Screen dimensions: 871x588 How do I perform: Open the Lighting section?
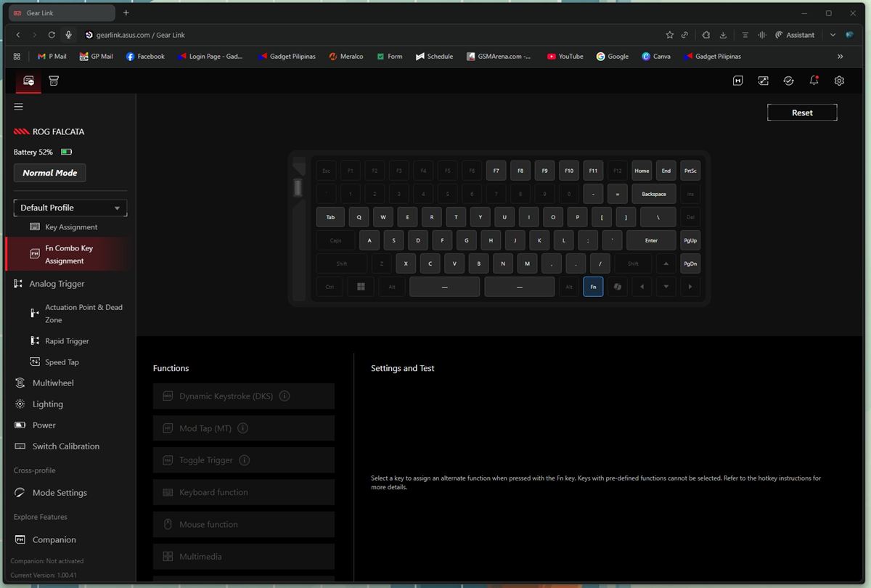(x=47, y=404)
